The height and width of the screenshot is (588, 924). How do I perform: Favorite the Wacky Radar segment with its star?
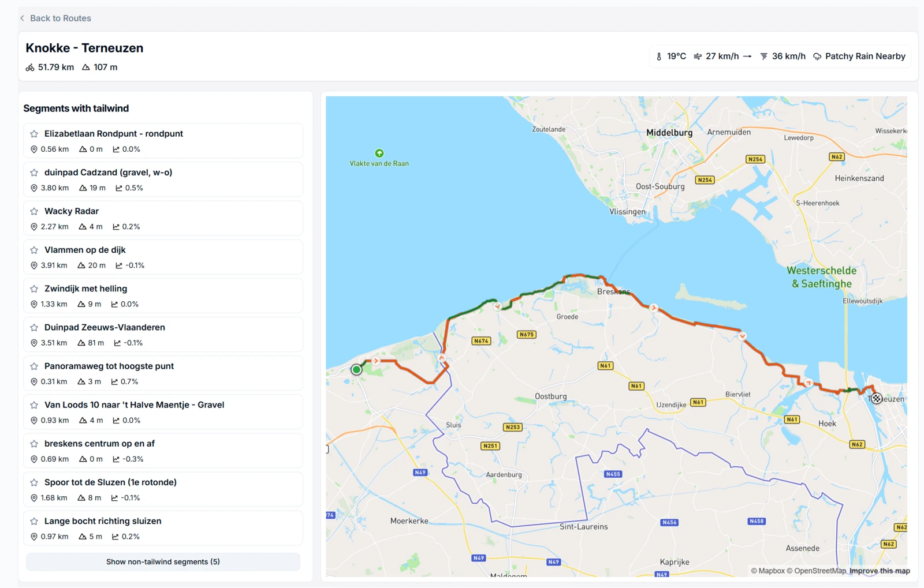pos(34,211)
